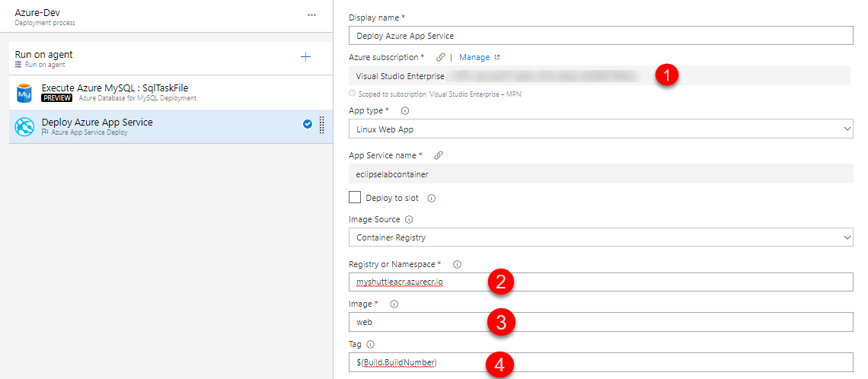Click the info icon next to Deploy to slot
Image resolution: width=868 pixels, height=379 pixels.
coord(432,198)
